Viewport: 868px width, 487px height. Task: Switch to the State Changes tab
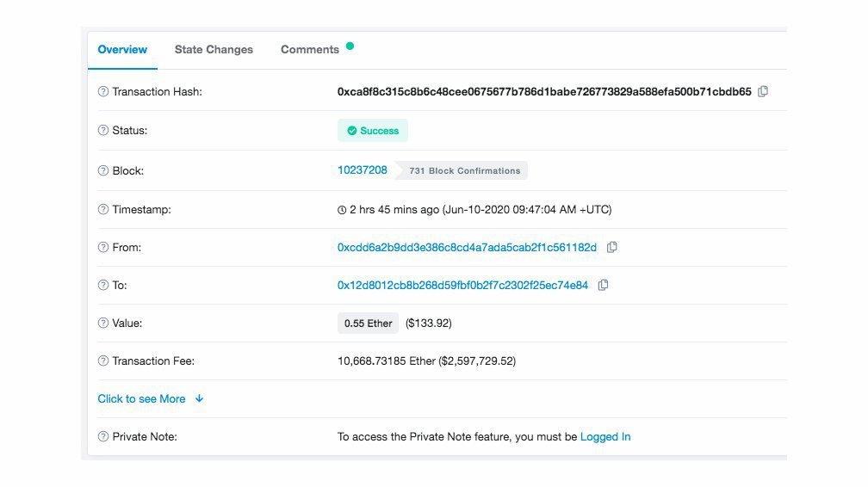214,50
